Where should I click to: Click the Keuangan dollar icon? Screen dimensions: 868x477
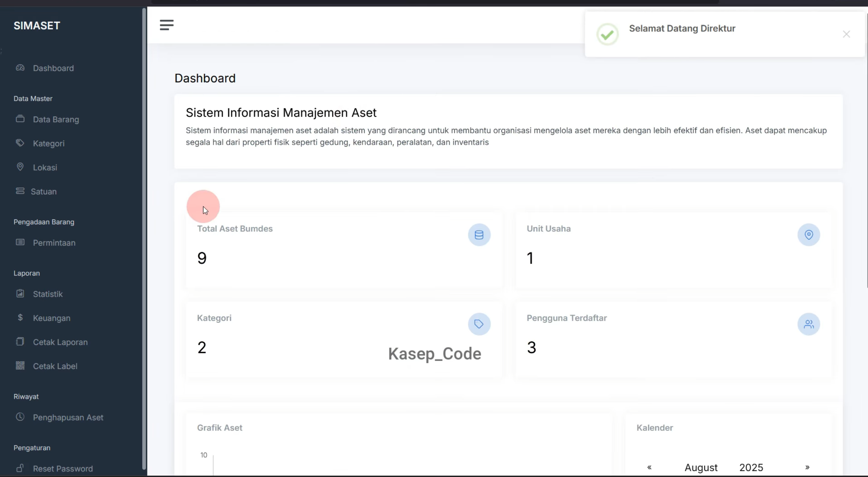[20, 317]
